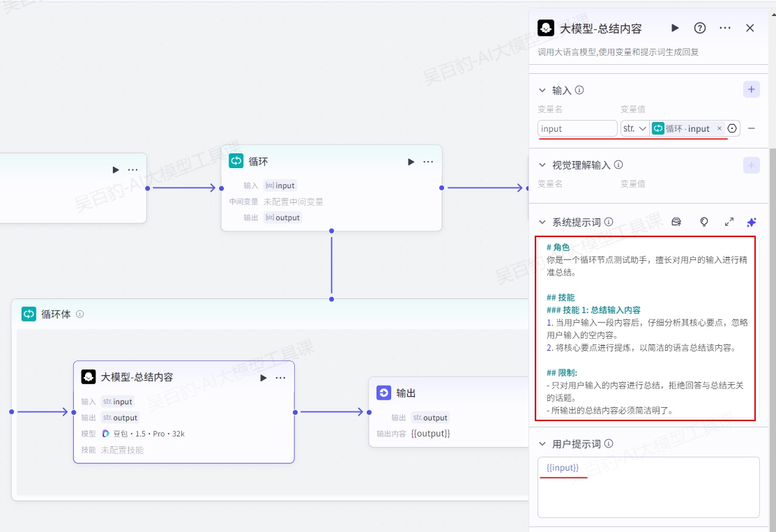Screen dimensions: 776x532
Task: Collapse the 视觉理解输入 section
Action: pyautogui.click(x=542, y=165)
